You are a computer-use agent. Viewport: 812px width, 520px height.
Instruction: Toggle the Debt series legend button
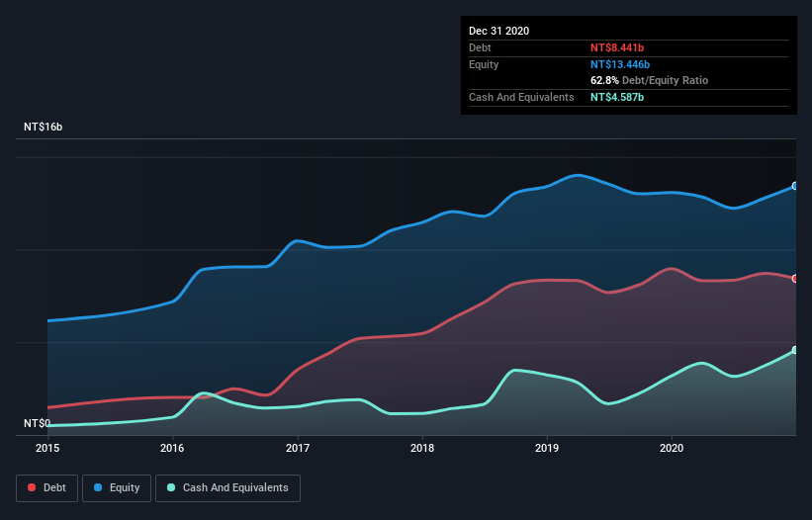(47, 488)
